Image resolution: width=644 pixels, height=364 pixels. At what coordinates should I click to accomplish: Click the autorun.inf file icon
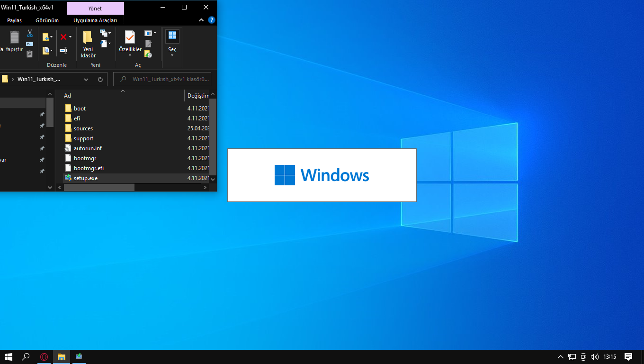(x=68, y=148)
